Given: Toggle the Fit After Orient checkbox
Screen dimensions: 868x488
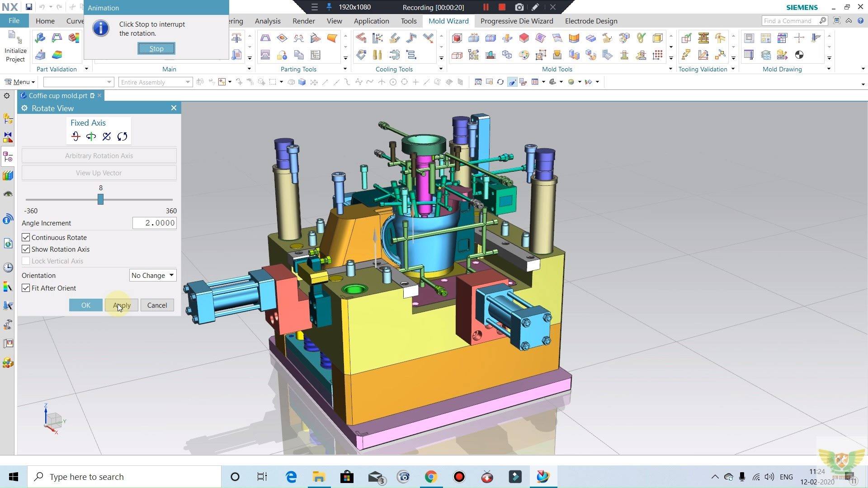Looking at the screenshot, I should [26, 288].
